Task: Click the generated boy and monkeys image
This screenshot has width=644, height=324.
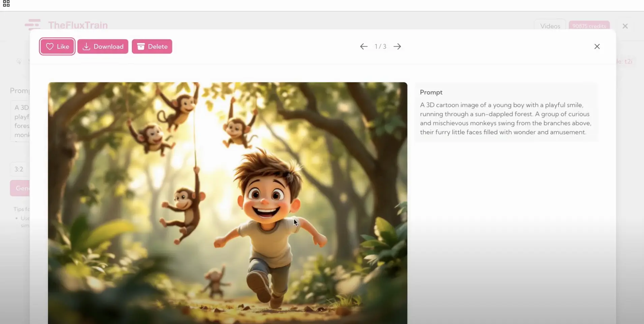Action: click(228, 203)
